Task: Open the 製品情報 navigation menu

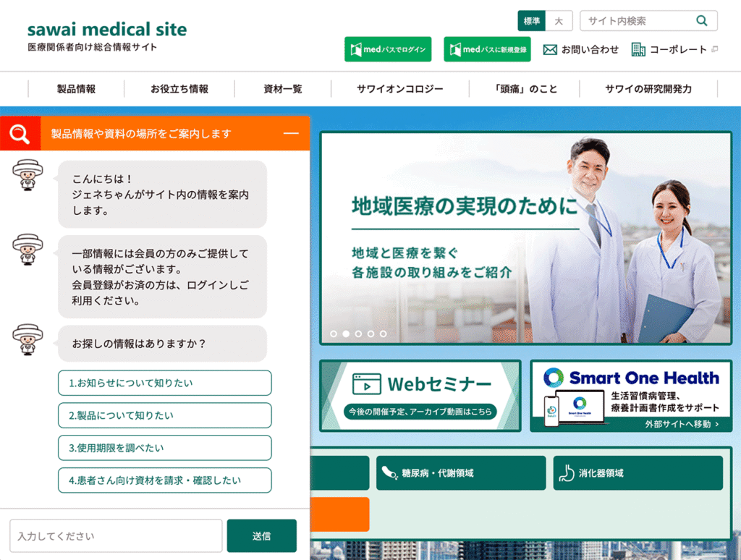Action: [76, 89]
